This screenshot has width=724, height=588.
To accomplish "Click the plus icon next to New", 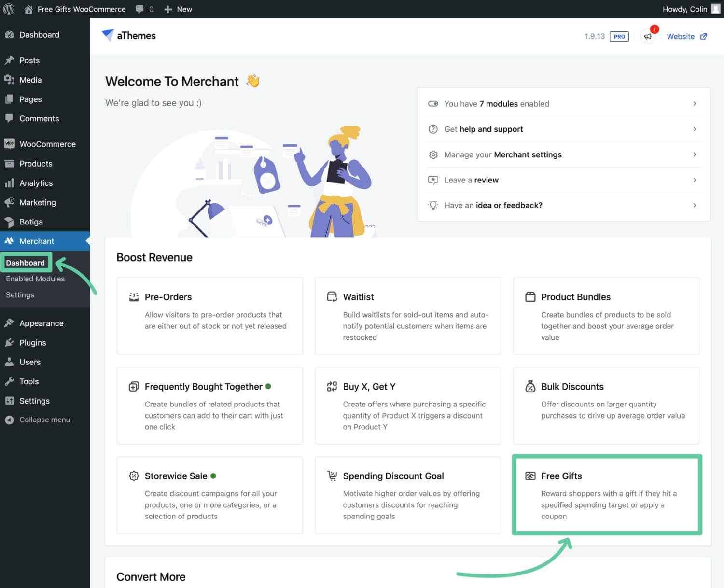I will [168, 9].
